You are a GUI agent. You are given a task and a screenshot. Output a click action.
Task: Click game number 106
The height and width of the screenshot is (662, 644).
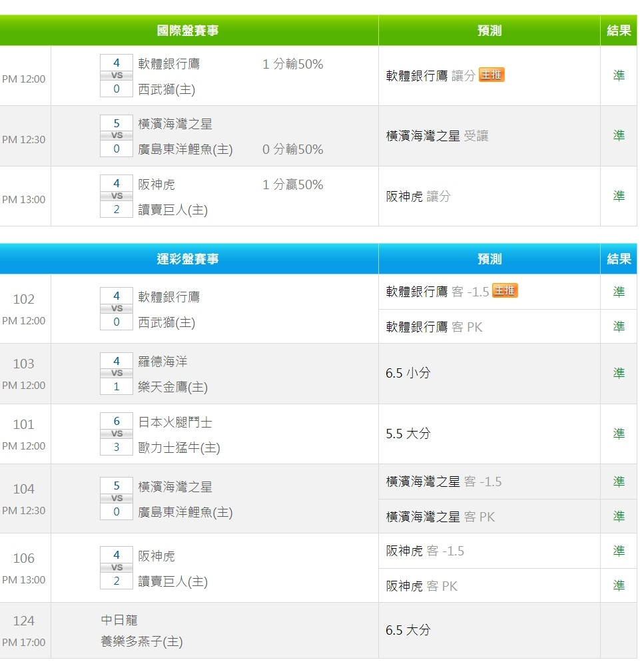pyautogui.click(x=24, y=558)
